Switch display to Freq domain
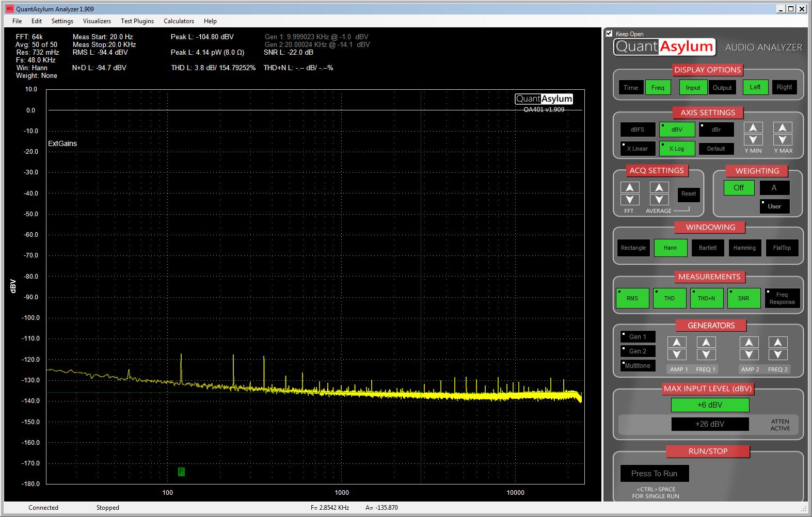812x517 pixels. point(658,88)
